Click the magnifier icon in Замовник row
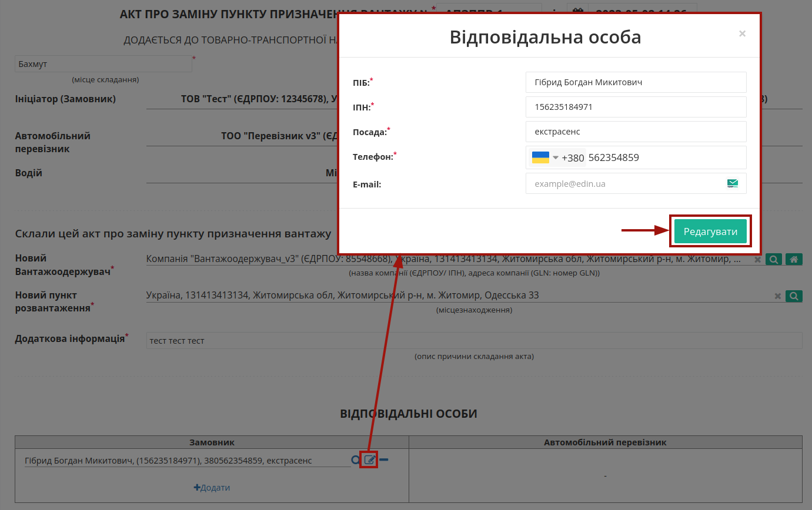The image size is (812, 510). [355, 459]
